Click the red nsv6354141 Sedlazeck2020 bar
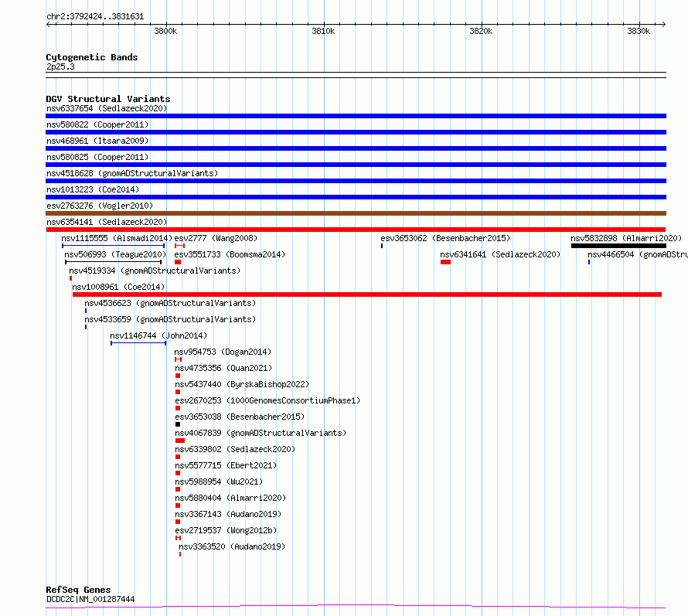This screenshot has width=688, height=616. 356,230
